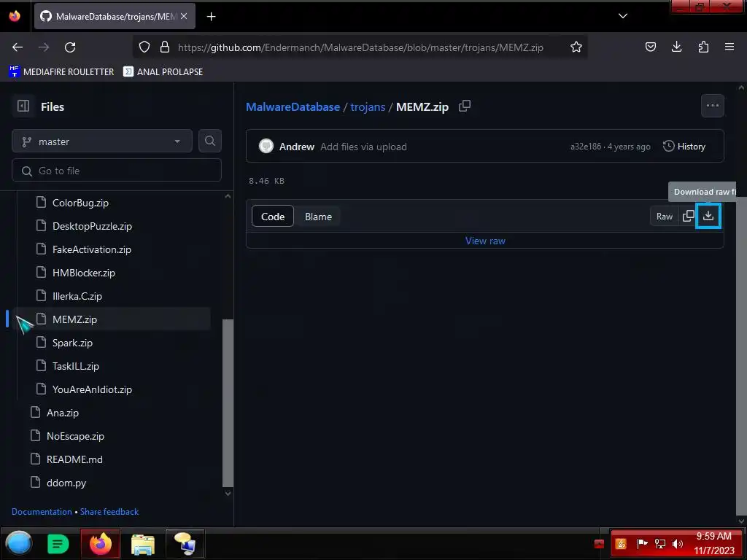Click the Firefox taskbar icon
747x560 pixels.
click(x=101, y=543)
